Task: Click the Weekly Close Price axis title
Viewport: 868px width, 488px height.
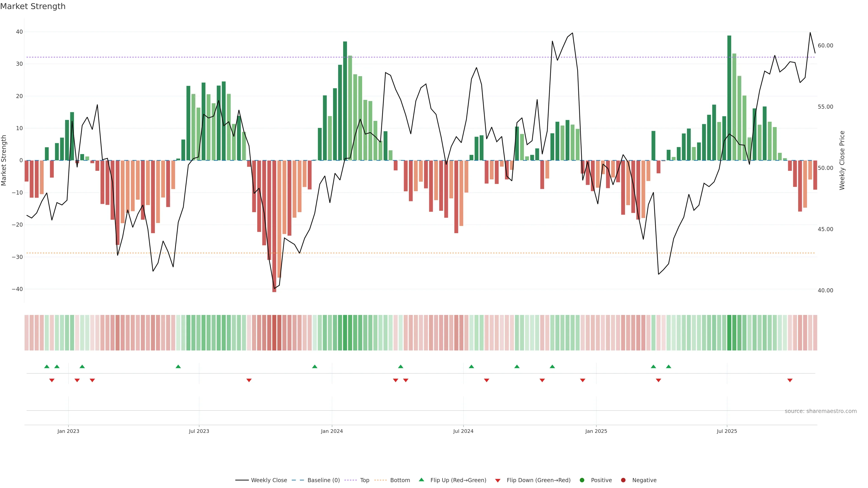Action: (x=842, y=160)
